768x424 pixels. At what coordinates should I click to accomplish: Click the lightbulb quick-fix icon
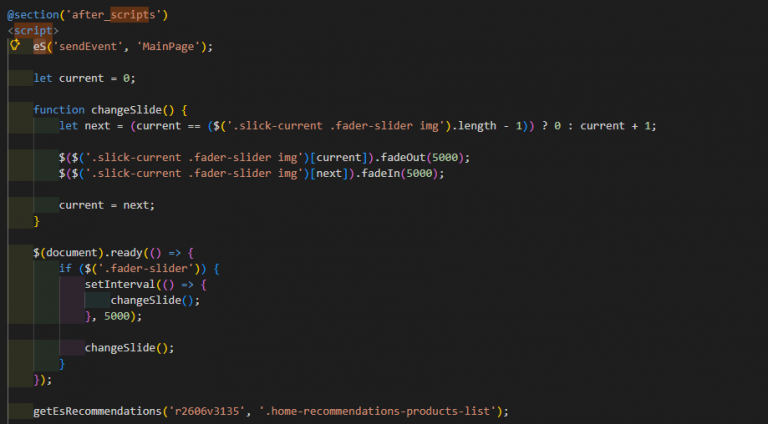pyautogui.click(x=15, y=45)
